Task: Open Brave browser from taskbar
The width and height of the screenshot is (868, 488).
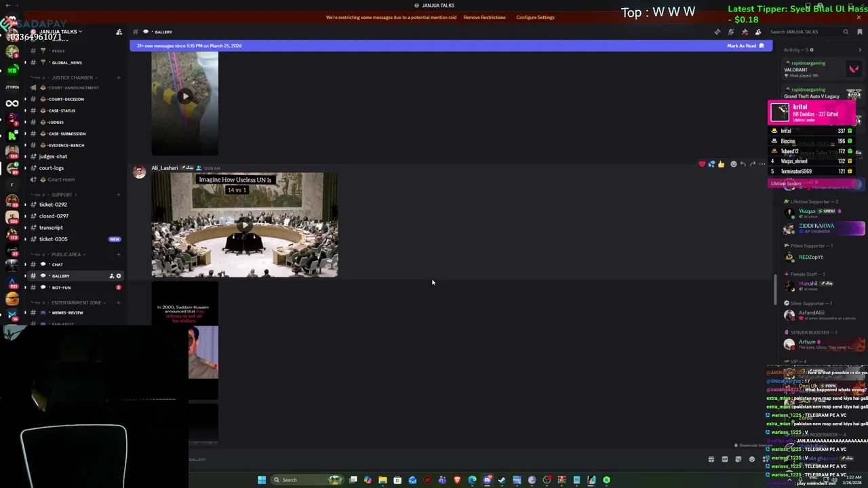Action: click(x=457, y=480)
